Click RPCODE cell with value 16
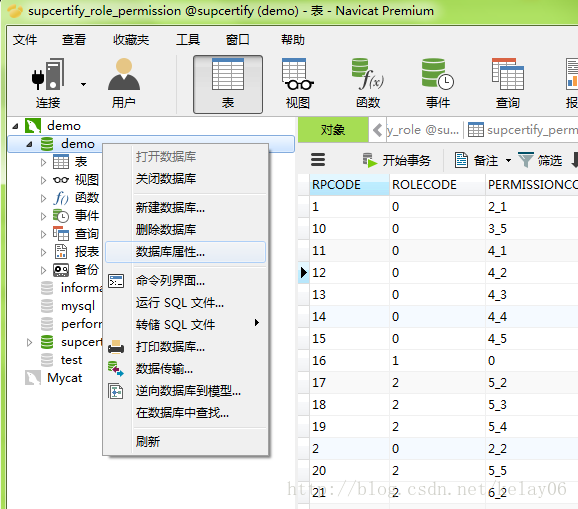Image resolution: width=578 pixels, height=509 pixels. click(349, 361)
